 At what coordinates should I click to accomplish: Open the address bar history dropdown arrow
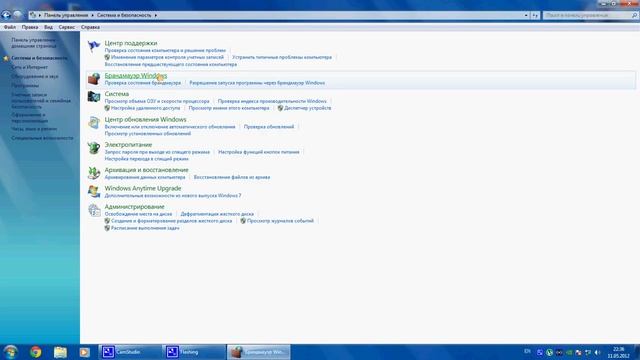(526, 15)
